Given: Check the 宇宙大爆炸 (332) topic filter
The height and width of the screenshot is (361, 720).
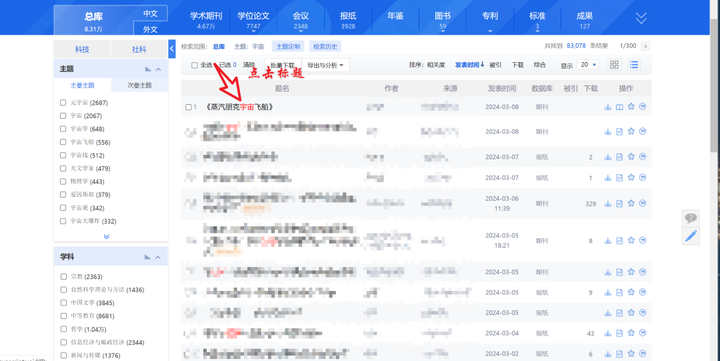Looking at the screenshot, I should pyautogui.click(x=63, y=221).
